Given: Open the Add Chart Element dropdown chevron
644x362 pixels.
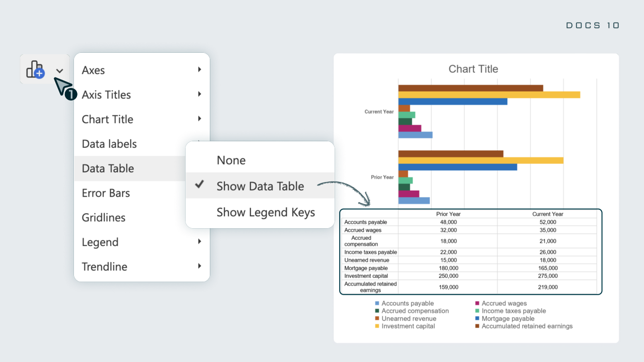Looking at the screenshot, I should click(59, 71).
